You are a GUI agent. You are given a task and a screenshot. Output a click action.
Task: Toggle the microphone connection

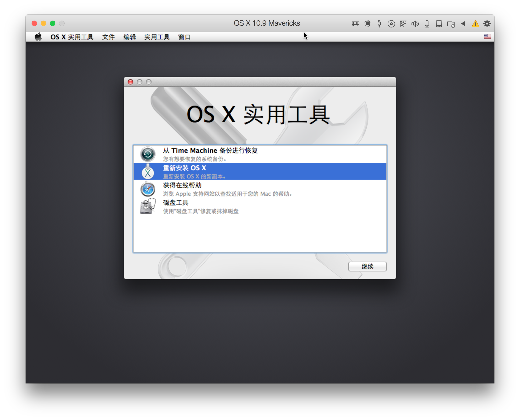427,24
